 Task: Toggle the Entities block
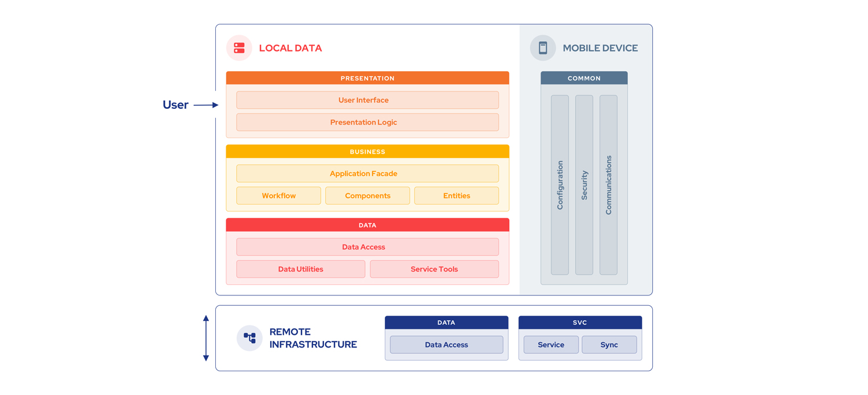456,196
